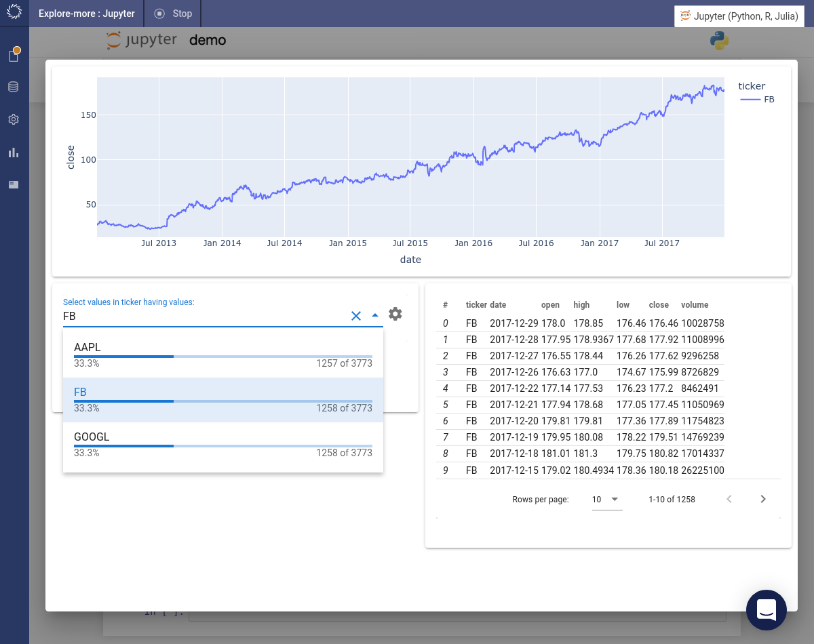
Task: Select GOOGL option in ticker list
Action: click(223, 445)
